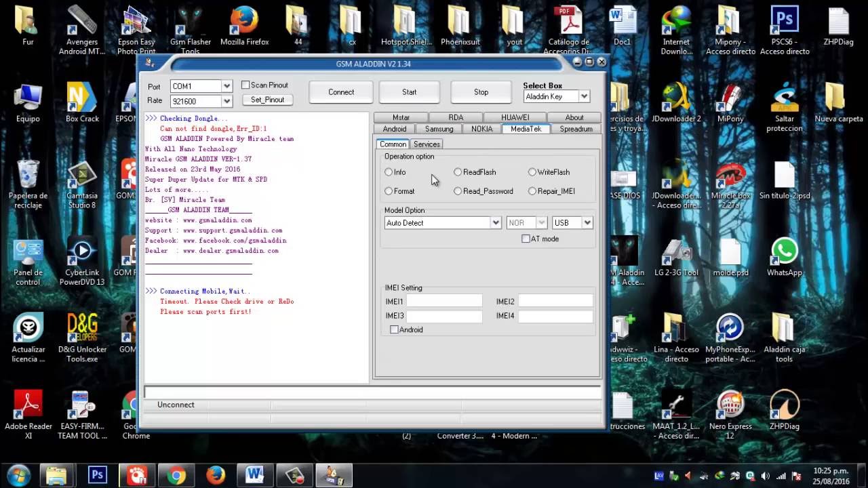Viewport: 868px width, 488px height.
Task: Switch to the Samsung tab
Action: click(x=439, y=129)
